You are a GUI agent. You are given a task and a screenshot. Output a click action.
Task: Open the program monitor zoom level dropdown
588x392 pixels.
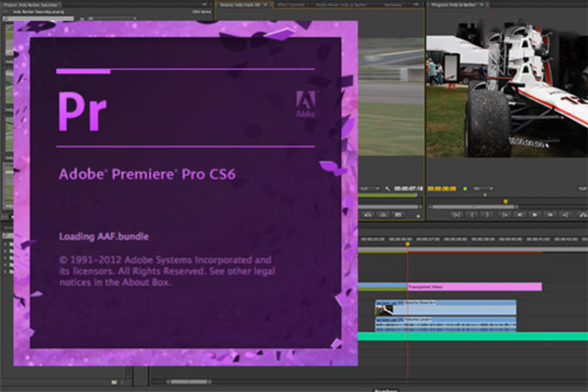point(483,188)
